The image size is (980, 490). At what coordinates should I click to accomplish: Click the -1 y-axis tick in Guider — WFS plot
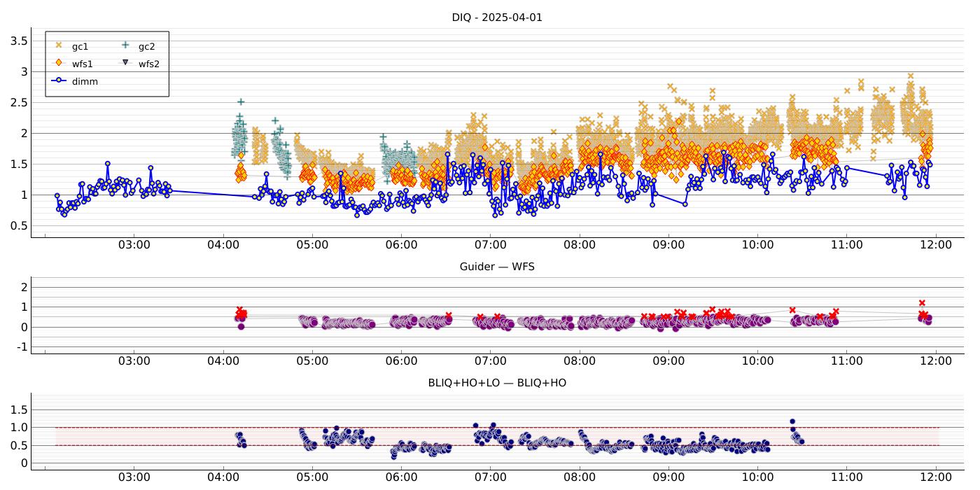(21, 347)
